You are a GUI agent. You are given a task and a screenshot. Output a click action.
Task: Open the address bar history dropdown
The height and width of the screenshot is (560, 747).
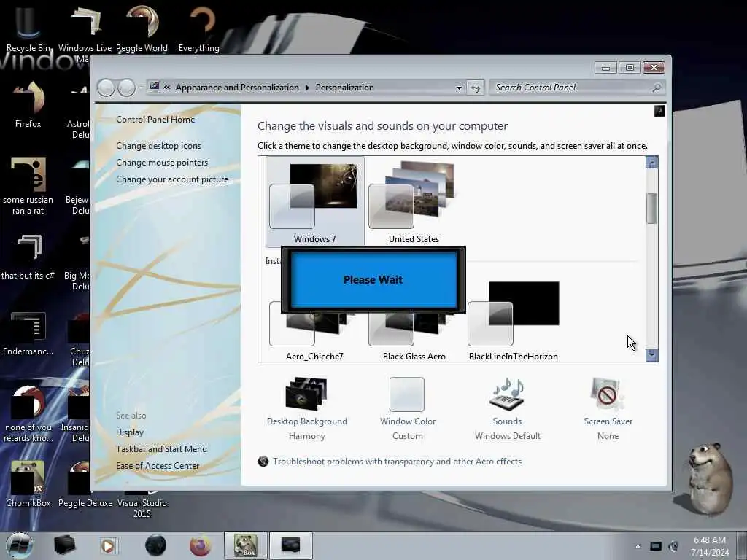pos(459,87)
